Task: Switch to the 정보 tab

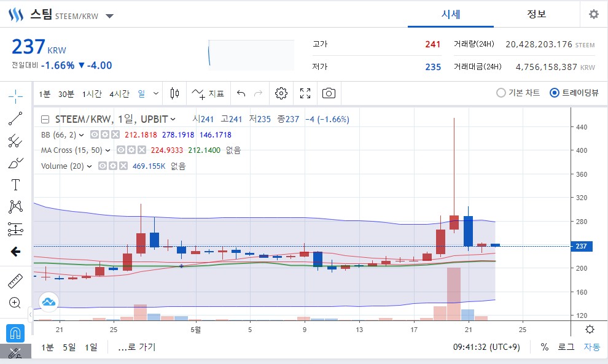Action: [537, 14]
